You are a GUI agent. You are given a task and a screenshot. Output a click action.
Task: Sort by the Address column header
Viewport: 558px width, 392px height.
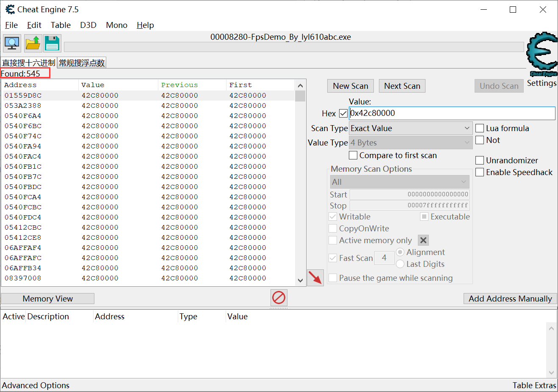pyautogui.click(x=40, y=85)
